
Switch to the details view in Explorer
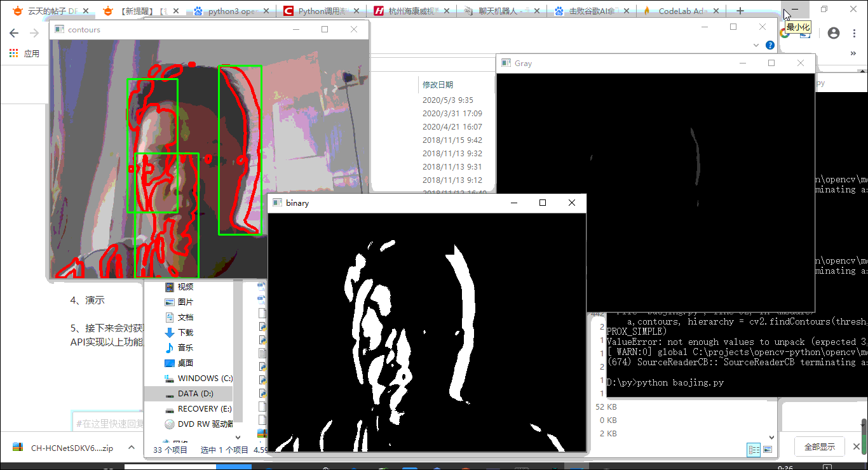pyautogui.click(x=754, y=450)
